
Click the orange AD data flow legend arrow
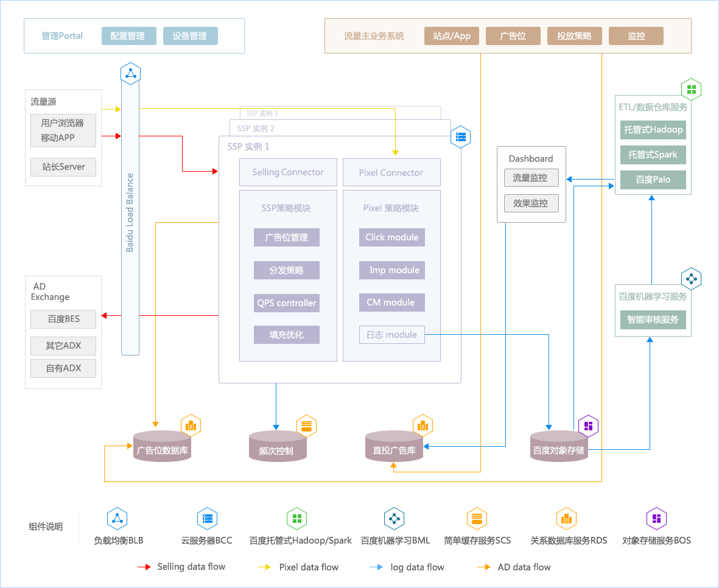[x=484, y=567]
